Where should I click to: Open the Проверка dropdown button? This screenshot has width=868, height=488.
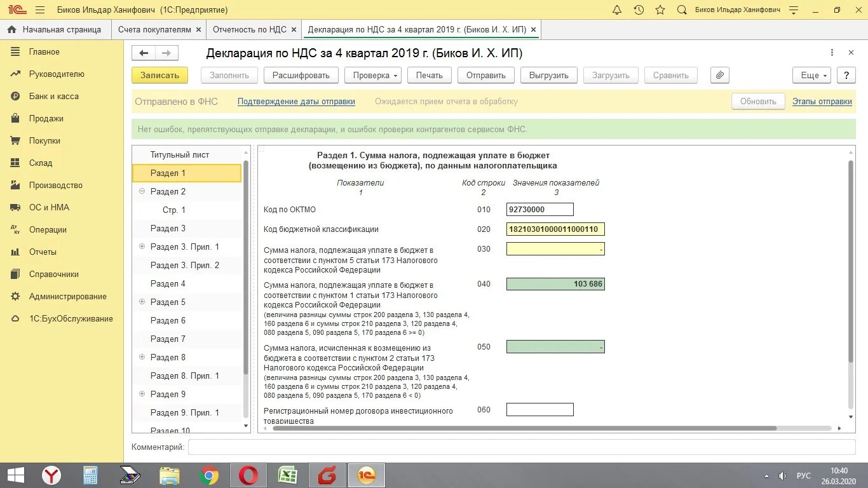point(373,75)
